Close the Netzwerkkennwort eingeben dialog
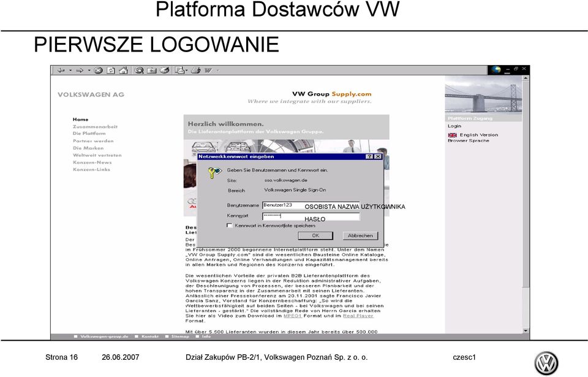The height and width of the screenshot is (377, 588). pyautogui.click(x=378, y=156)
